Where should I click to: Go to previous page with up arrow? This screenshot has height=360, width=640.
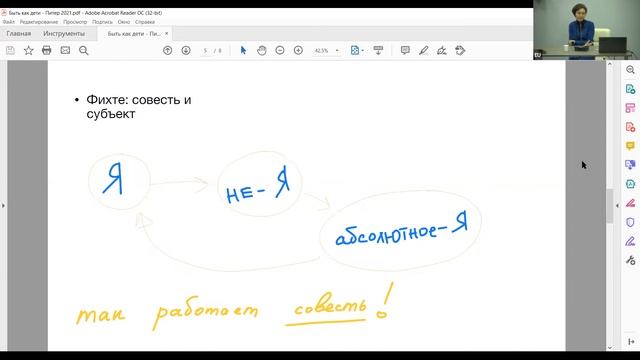(x=167, y=50)
